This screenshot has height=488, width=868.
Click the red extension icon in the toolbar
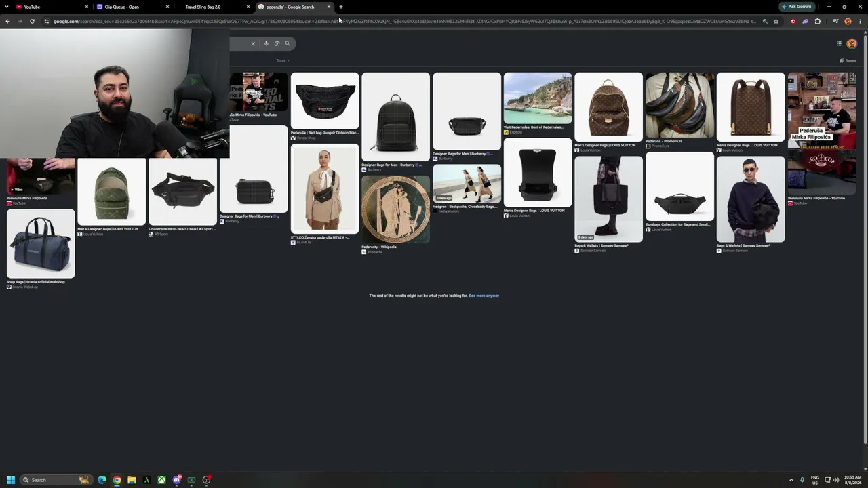tap(793, 21)
